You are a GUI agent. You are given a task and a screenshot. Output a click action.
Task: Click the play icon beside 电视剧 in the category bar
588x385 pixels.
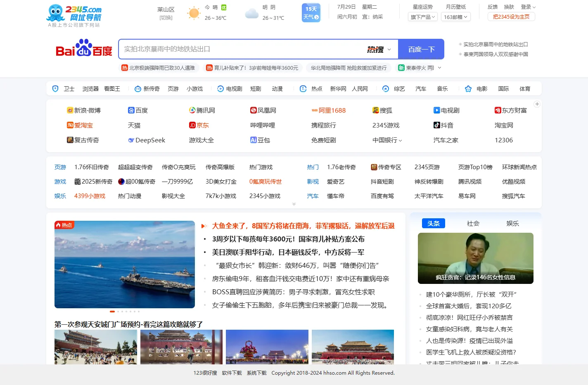tap(220, 89)
